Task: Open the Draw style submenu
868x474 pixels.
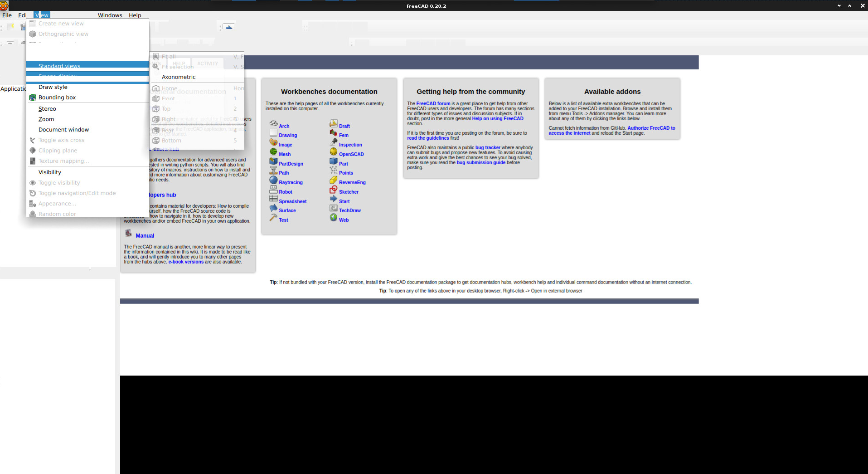Action: tap(53, 87)
